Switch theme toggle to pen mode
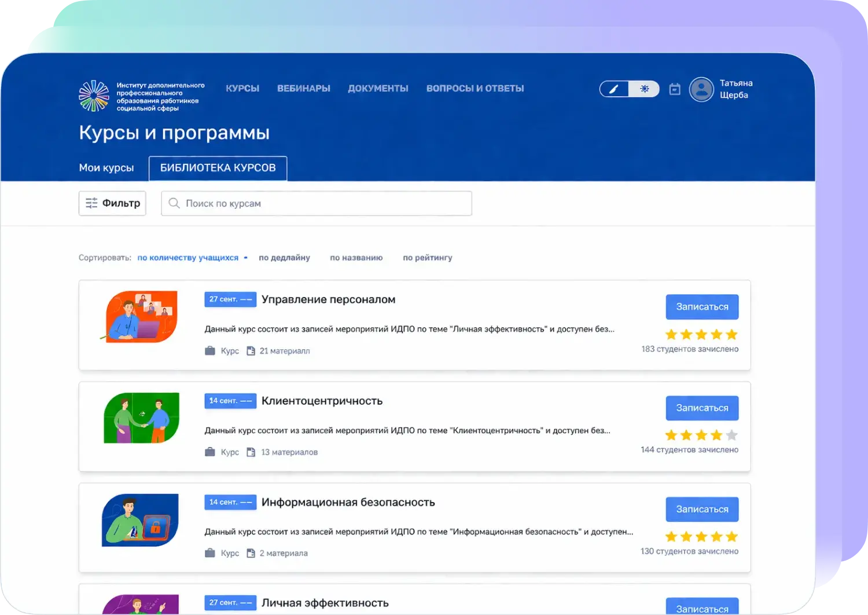The height and width of the screenshot is (615, 868). (x=614, y=89)
